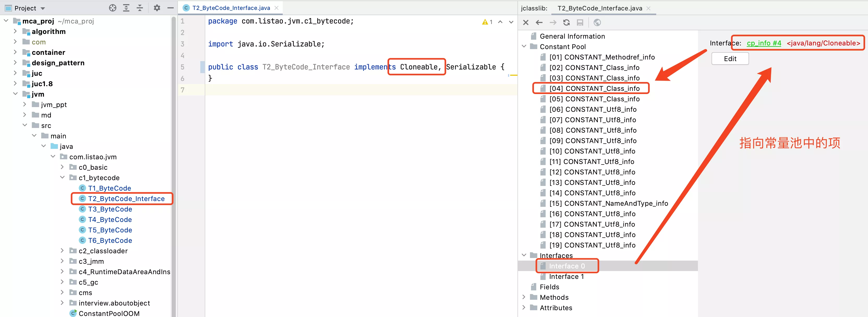Select the jvm_ppt folder
This screenshot has height=317, width=868.
coord(53,104)
